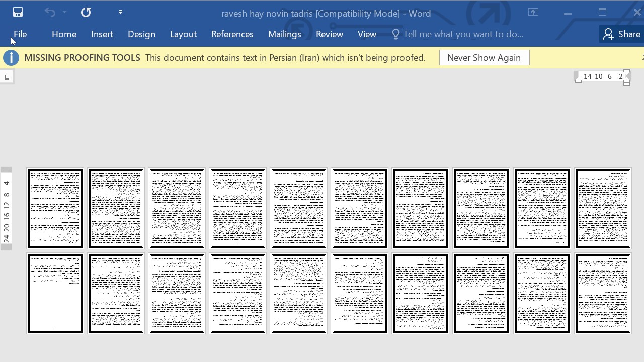644x362 pixels.
Task: Select the tenth page thumbnail in bottom row
Action: click(603, 294)
